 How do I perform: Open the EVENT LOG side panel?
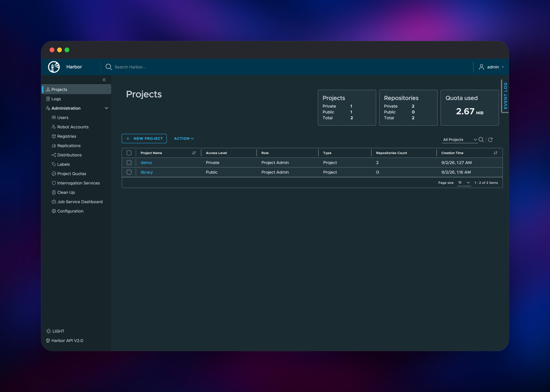[505, 96]
